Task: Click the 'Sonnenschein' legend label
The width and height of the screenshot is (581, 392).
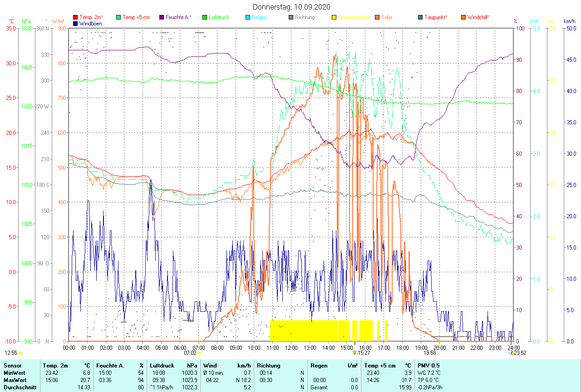Action: pyautogui.click(x=353, y=18)
